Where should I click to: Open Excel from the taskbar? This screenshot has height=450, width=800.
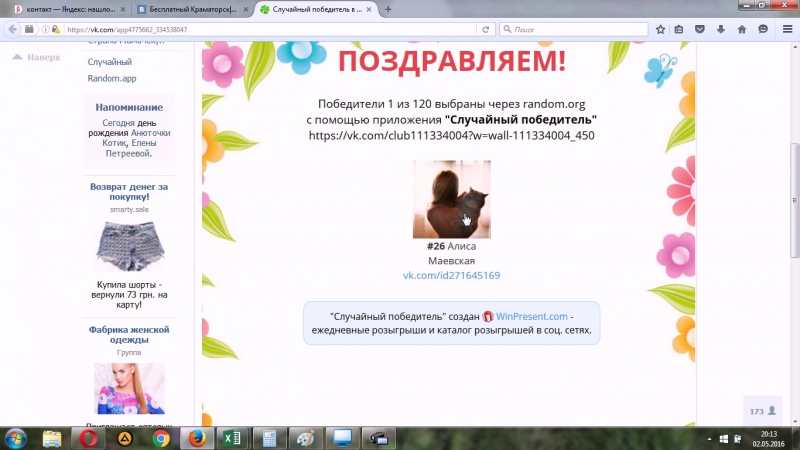[233, 438]
